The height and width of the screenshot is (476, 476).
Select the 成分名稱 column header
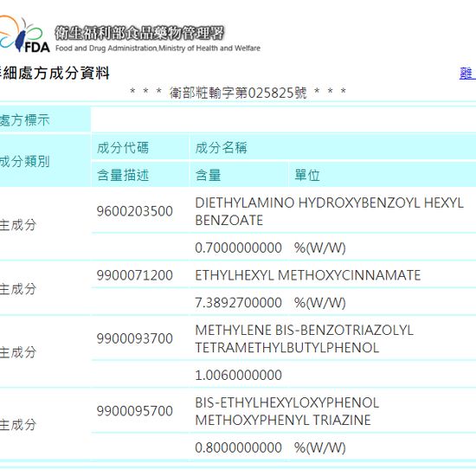click(x=221, y=148)
